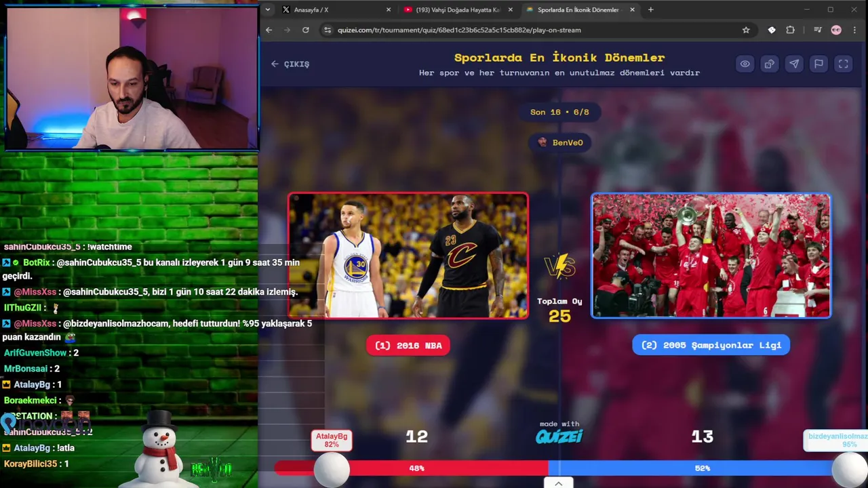
Task: Click the blue 52% vote bar
Action: [x=702, y=468]
